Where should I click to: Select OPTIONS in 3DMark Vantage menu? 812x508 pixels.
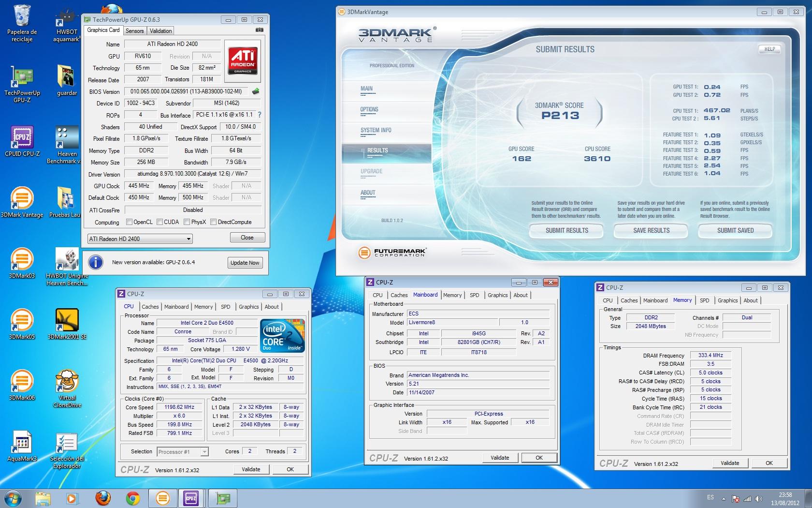pyautogui.click(x=369, y=109)
